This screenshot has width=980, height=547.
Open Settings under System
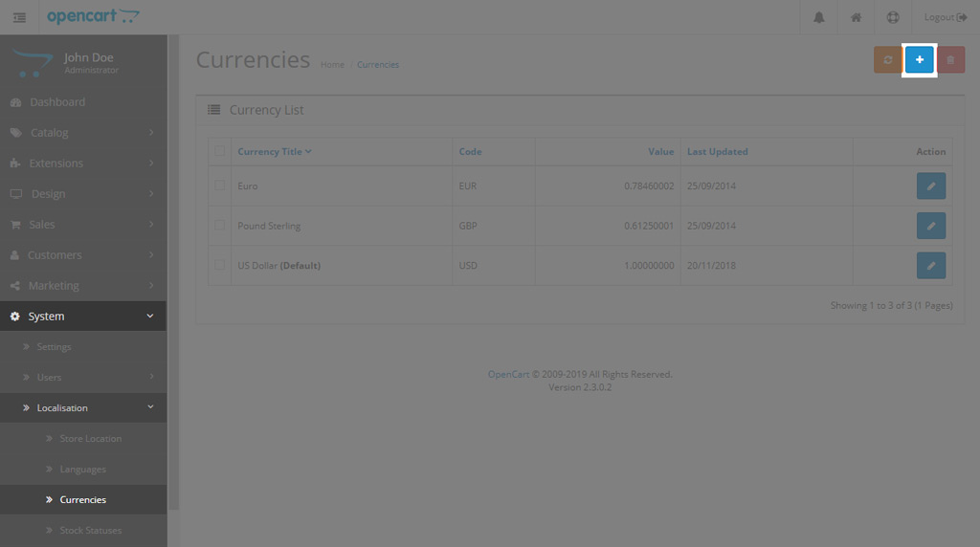point(83,346)
